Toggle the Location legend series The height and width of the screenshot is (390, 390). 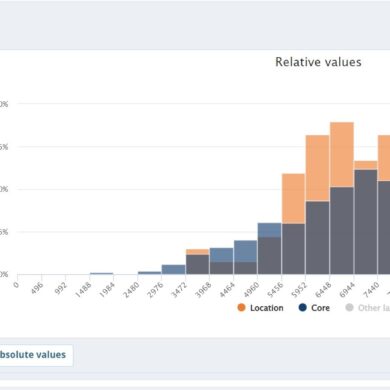[x=260, y=308]
